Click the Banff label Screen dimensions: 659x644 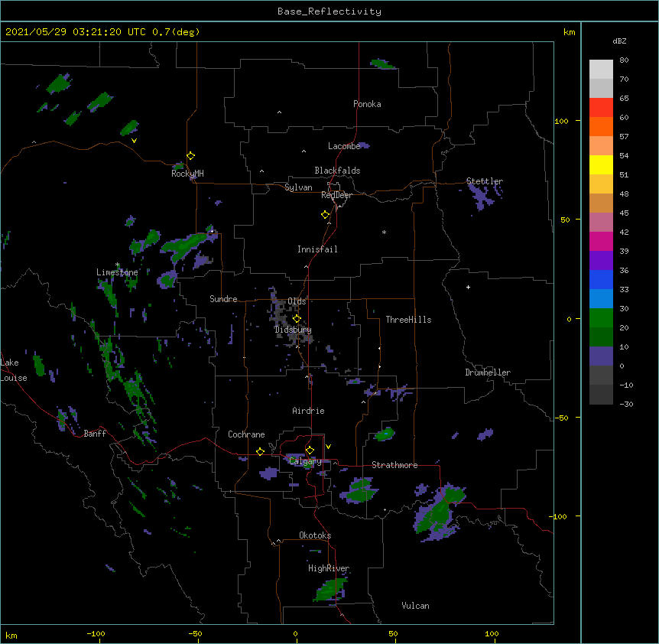point(95,434)
